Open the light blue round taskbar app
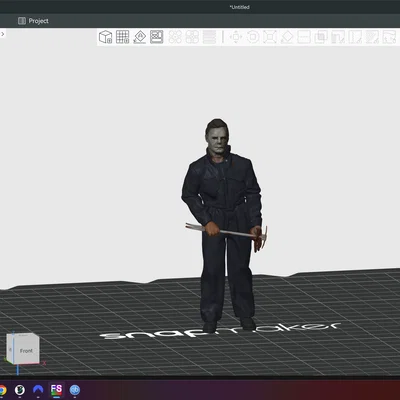 [x=75, y=389]
